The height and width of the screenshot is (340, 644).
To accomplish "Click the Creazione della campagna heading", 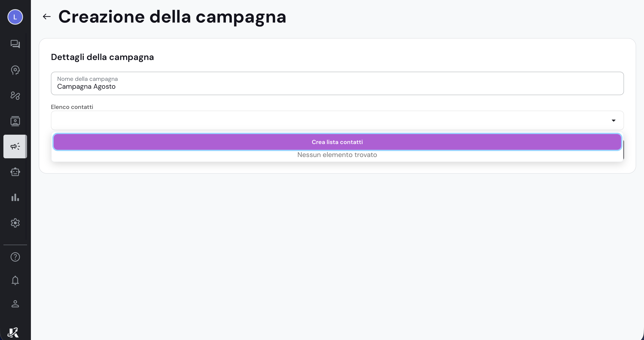I will pyautogui.click(x=172, y=17).
